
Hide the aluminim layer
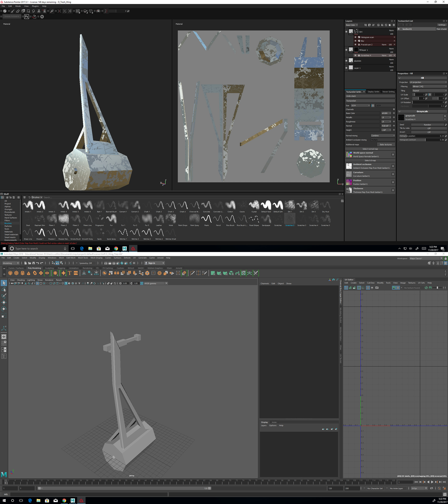pyautogui.click(x=346, y=61)
